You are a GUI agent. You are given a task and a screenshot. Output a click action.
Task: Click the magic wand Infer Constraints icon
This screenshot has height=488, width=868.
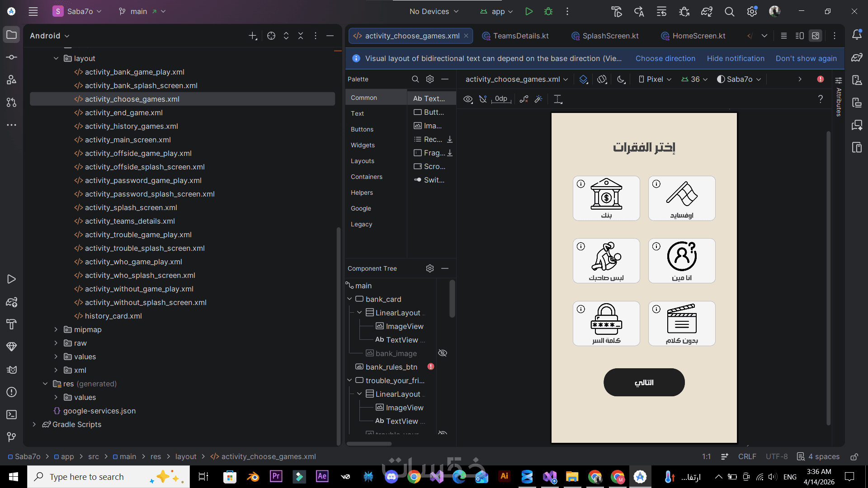pyautogui.click(x=538, y=99)
